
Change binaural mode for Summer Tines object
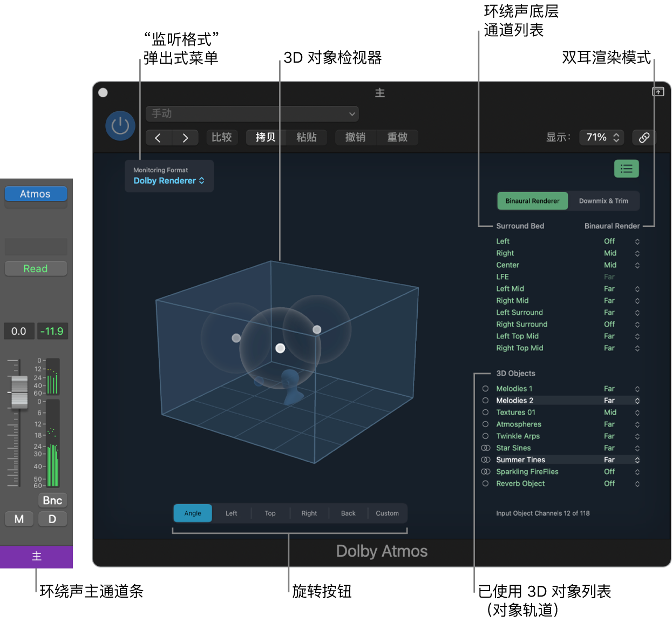pyautogui.click(x=621, y=460)
